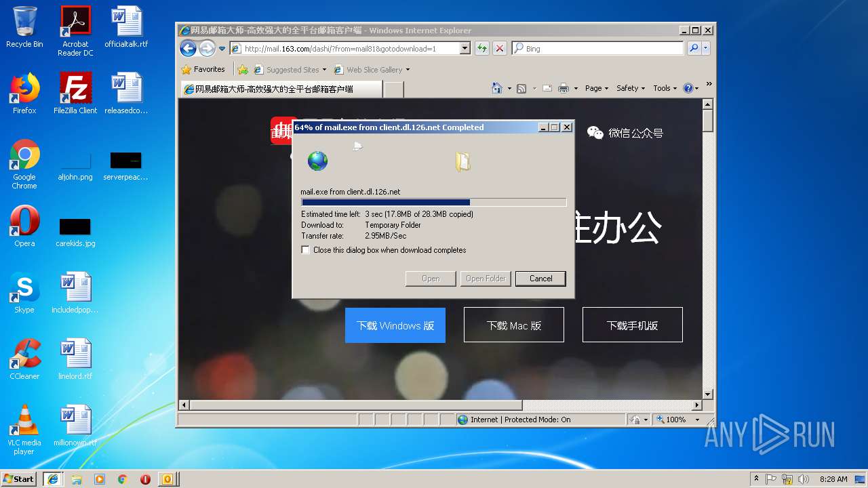Click the download progress bar
Image resolution: width=868 pixels, height=488 pixels.
[x=433, y=202]
